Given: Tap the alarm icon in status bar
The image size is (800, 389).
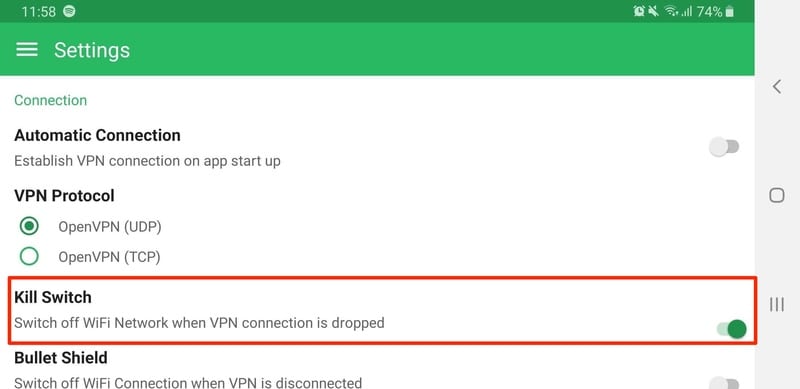Looking at the screenshot, I should tap(639, 11).
